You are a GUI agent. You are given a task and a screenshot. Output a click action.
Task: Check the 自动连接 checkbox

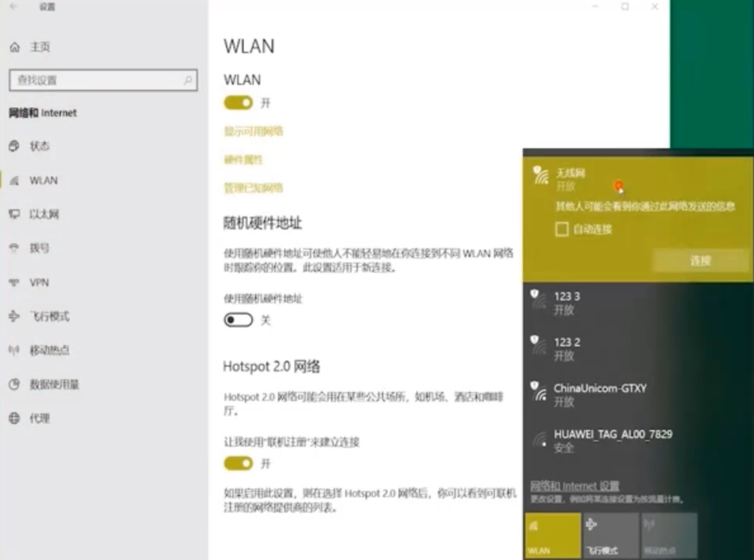coord(561,230)
